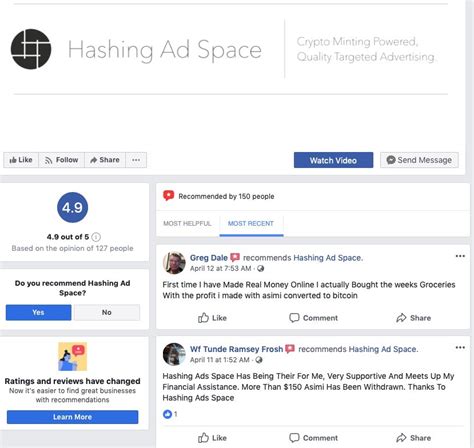The image size is (474, 448).
Task: Open the page's more options ellipsis button
Action: [136, 160]
